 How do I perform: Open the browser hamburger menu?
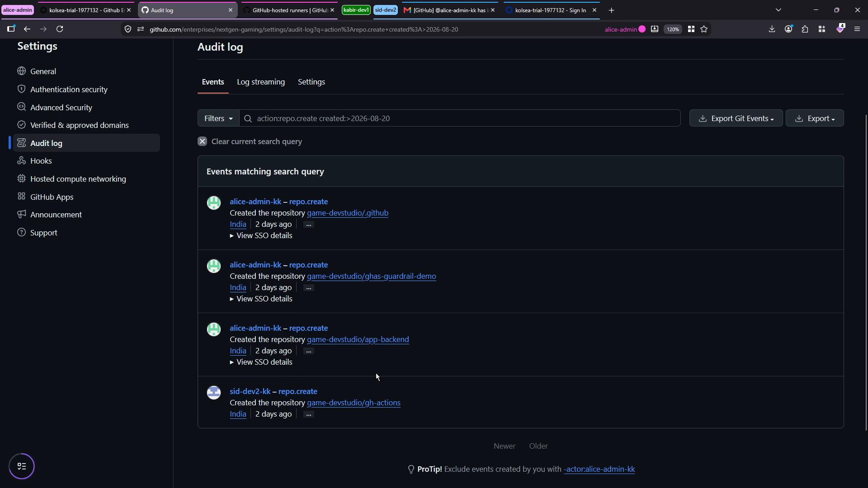[857, 29]
